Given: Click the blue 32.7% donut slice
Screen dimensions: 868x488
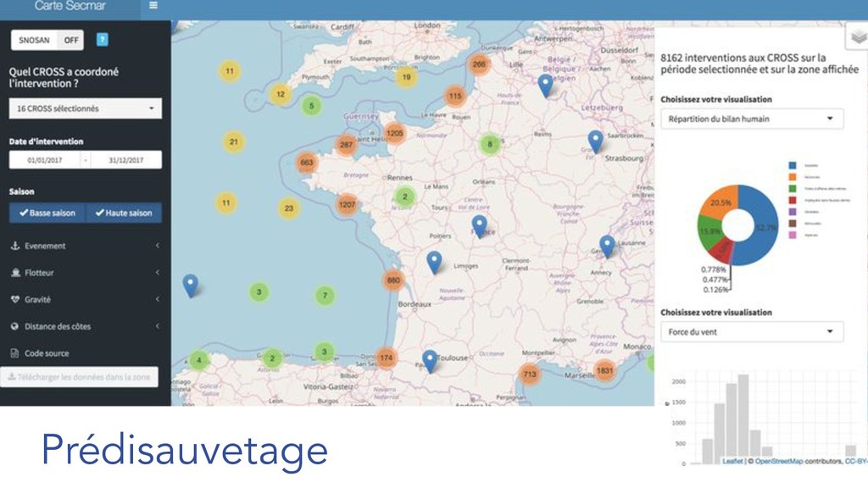Looking at the screenshot, I should point(765,227).
